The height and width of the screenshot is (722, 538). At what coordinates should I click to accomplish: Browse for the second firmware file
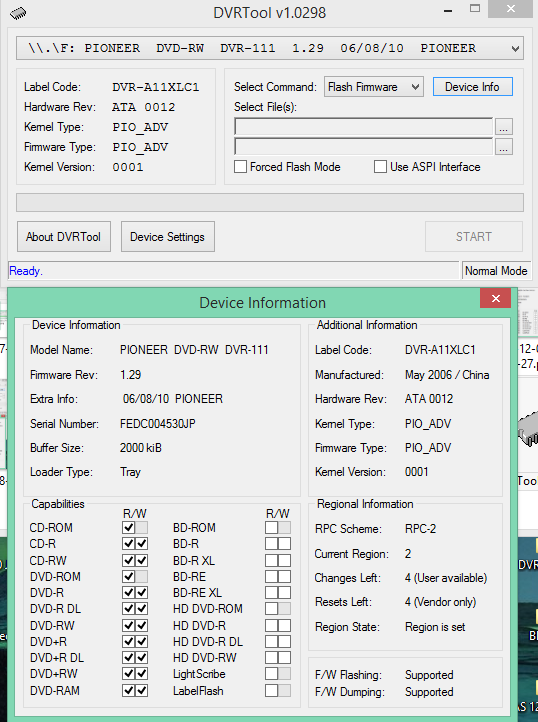tap(503, 147)
